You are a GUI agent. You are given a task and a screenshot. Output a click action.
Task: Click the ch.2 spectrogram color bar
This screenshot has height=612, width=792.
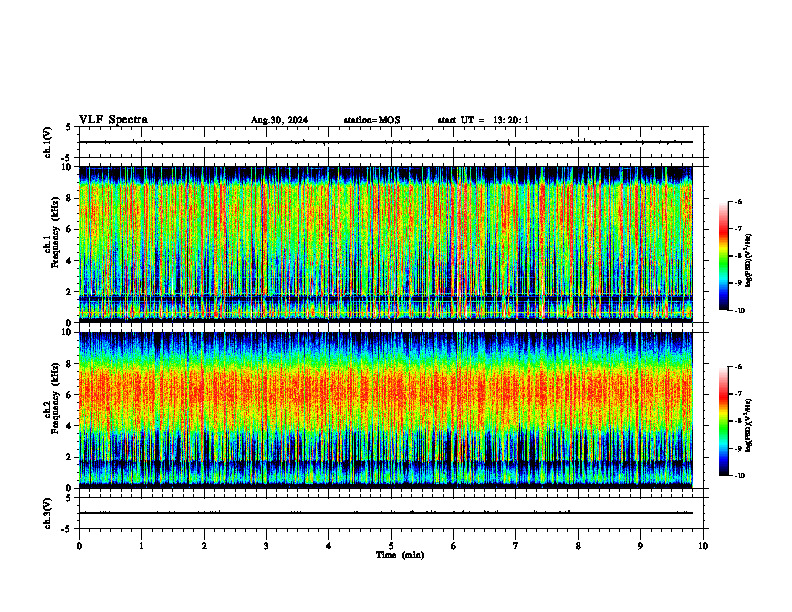723,421
